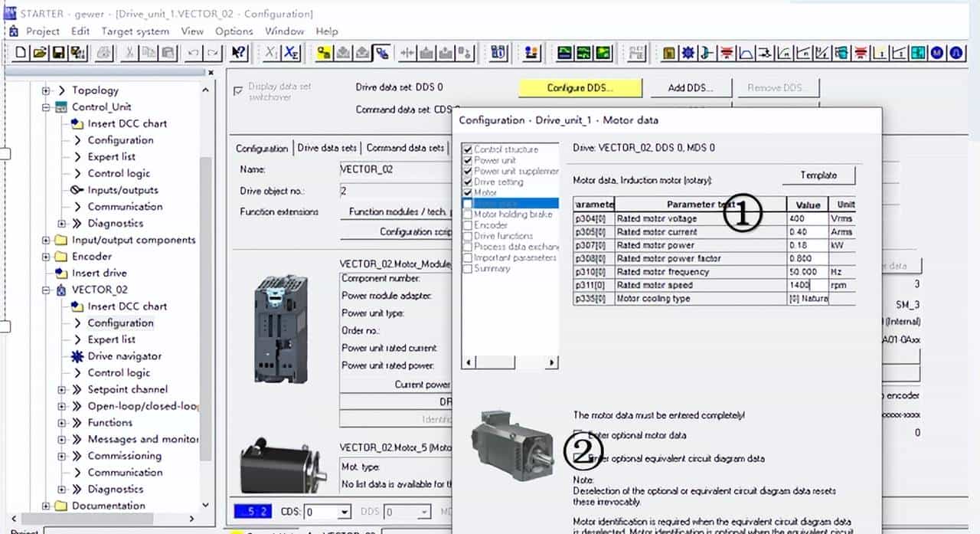Expand the Documentation tree node

click(46, 506)
